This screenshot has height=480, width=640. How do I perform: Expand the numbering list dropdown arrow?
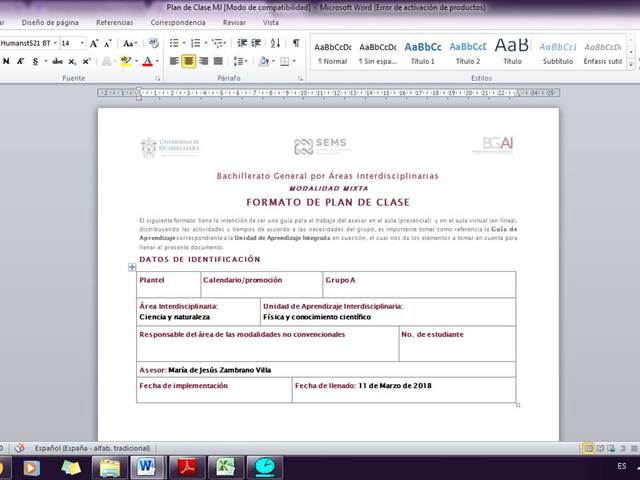(205, 43)
